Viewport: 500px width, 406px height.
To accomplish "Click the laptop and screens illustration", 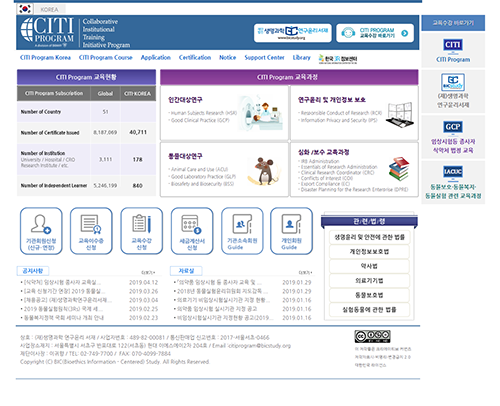I will [x=400, y=114].
